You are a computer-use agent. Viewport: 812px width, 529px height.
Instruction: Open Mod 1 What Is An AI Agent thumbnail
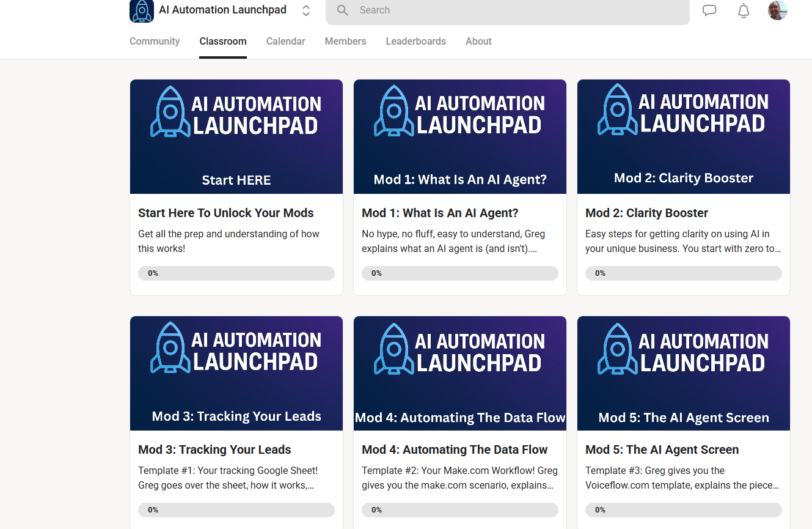pyautogui.click(x=460, y=136)
